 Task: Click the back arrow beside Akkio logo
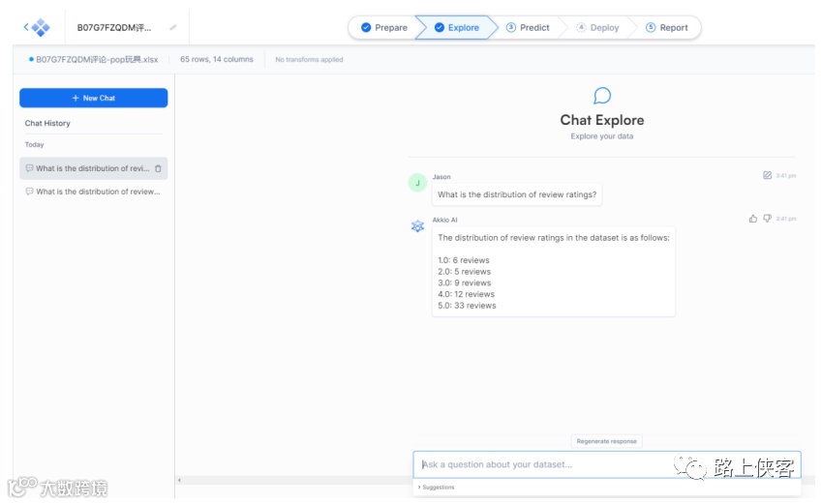point(26,27)
